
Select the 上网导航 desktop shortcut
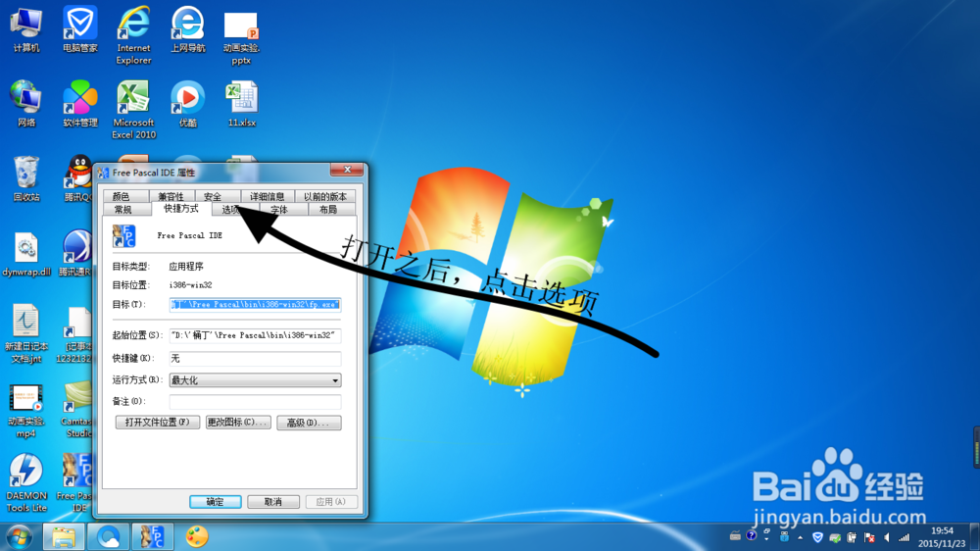coord(187,29)
